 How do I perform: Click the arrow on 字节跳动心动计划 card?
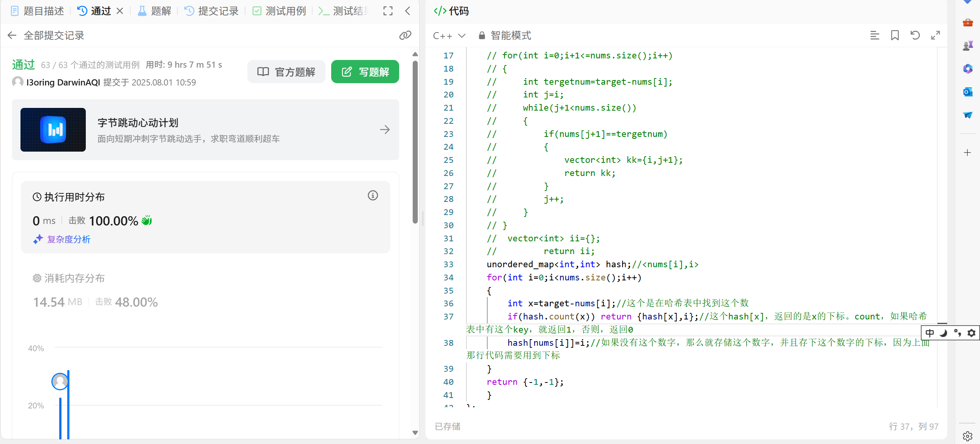click(x=385, y=130)
